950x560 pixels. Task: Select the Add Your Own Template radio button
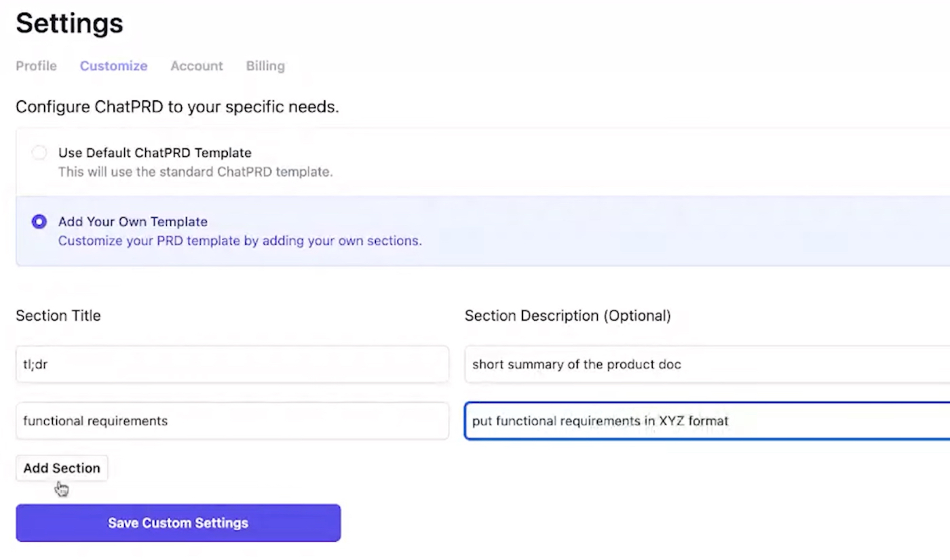click(39, 222)
